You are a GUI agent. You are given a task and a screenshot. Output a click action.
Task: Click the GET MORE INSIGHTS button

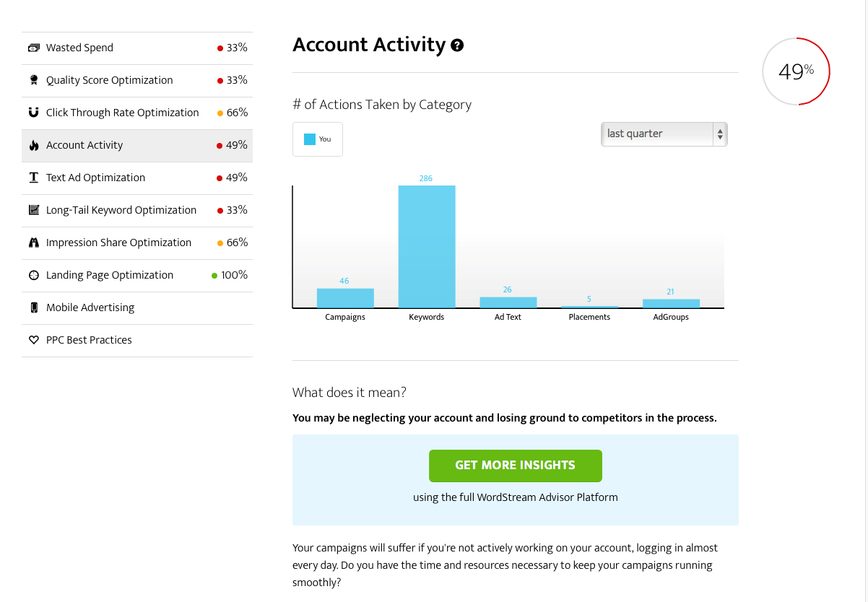pyautogui.click(x=516, y=466)
